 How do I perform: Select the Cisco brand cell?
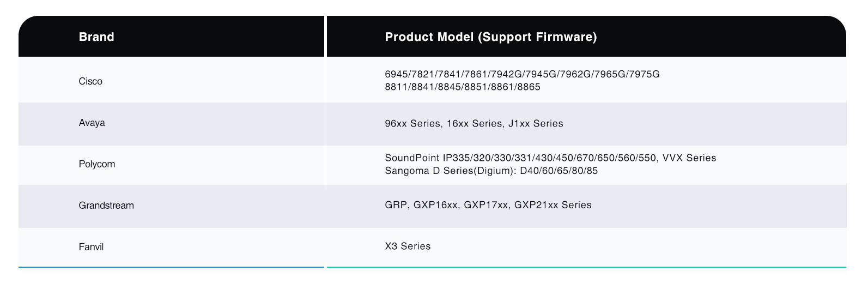tap(90, 81)
